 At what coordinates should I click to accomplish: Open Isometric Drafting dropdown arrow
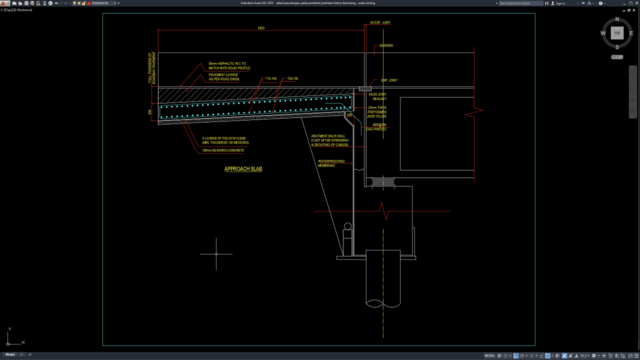point(537,356)
